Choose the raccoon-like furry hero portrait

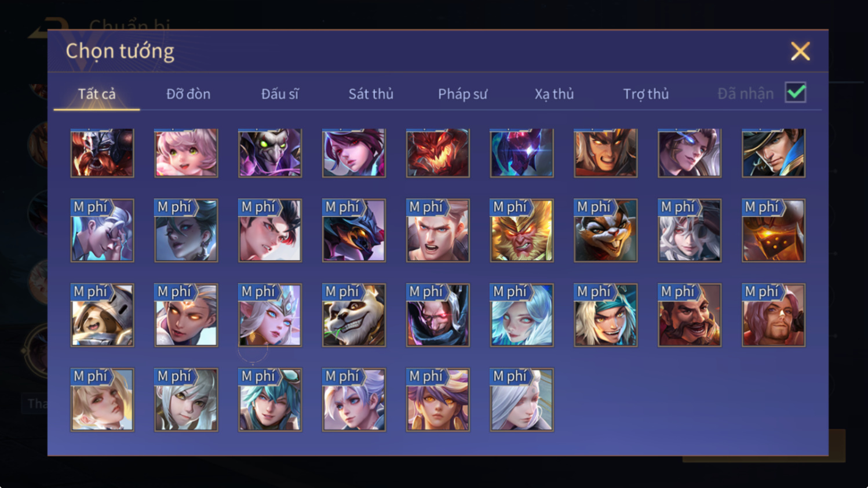[x=606, y=231]
